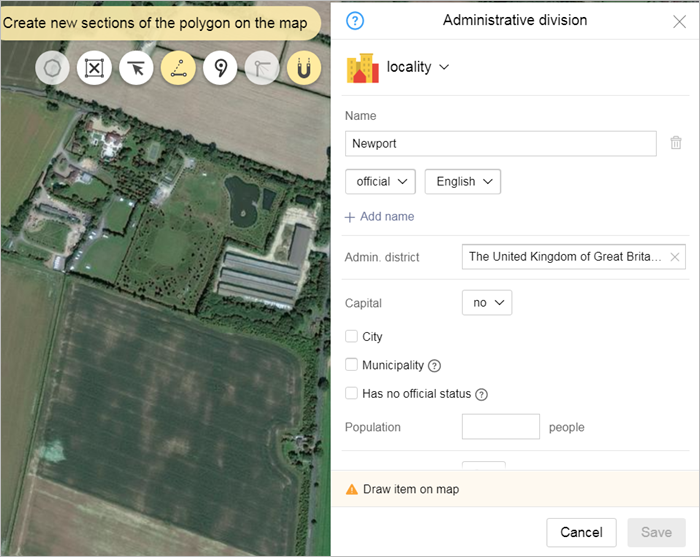This screenshot has width=700, height=557.
Task: Toggle the draw line segments tool
Action: pos(178,68)
